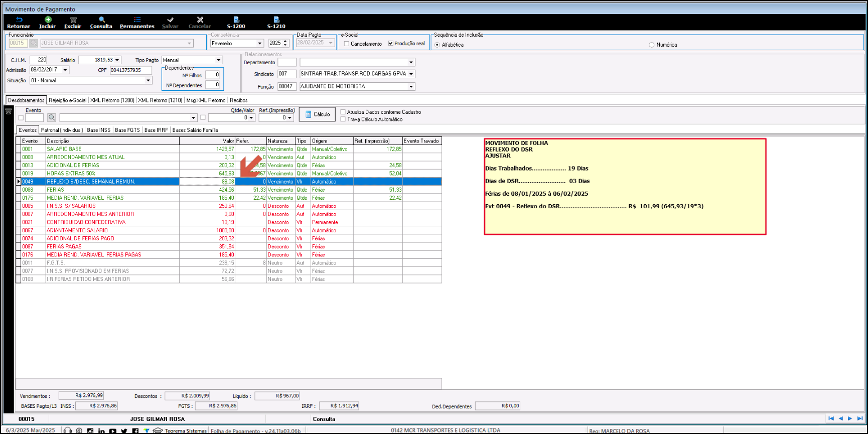Select the SALARIO BASE row
868x434 pixels.
229,149
